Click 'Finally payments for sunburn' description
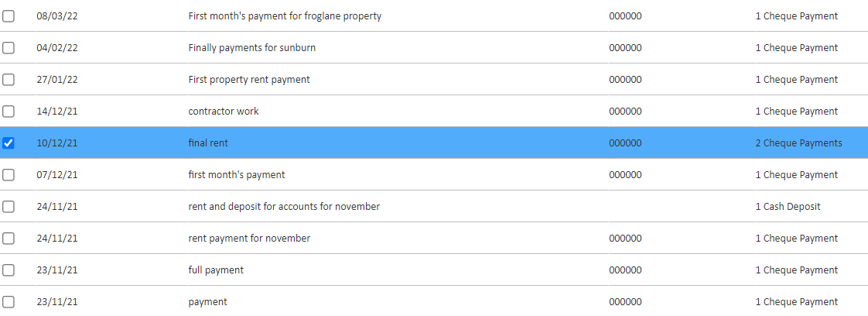Viewport: 868px width, 316px height. [x=251, y=48]
